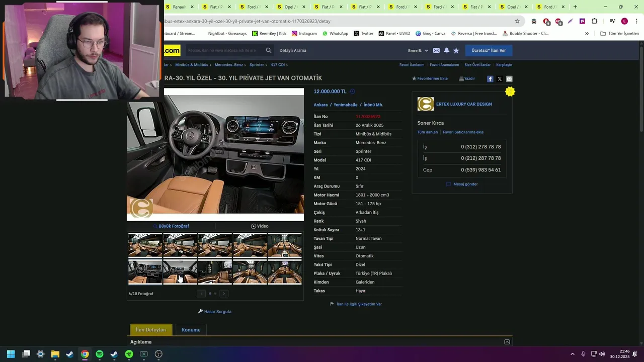Image resolution: width=644 pixels, height=362 pixels.
Task: Open Settings gear from the taskbar
Action: tap(41, 354)
